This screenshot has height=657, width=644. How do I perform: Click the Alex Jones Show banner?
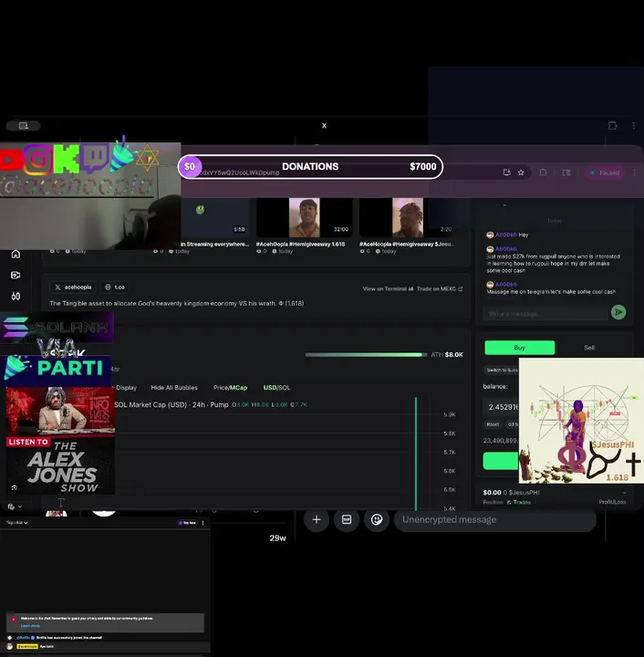tap(60, 441)
